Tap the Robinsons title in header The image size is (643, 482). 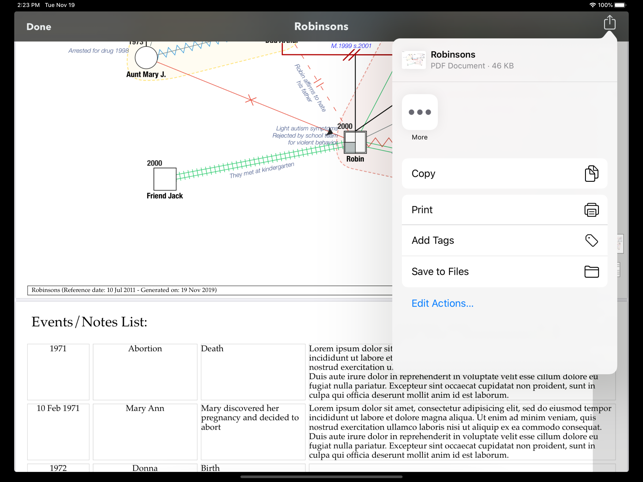tap(321, 26)
